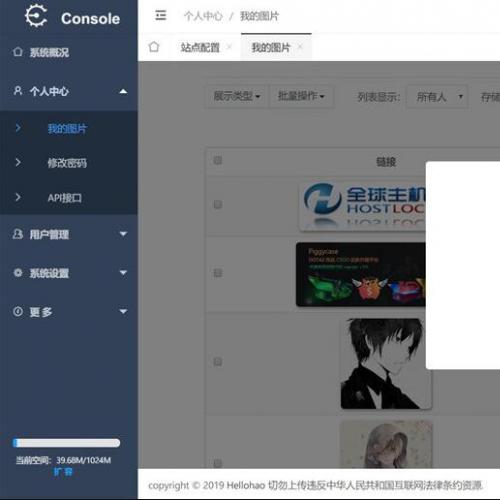Check the HOSTLOC image row checkbox

coord(218,204)
